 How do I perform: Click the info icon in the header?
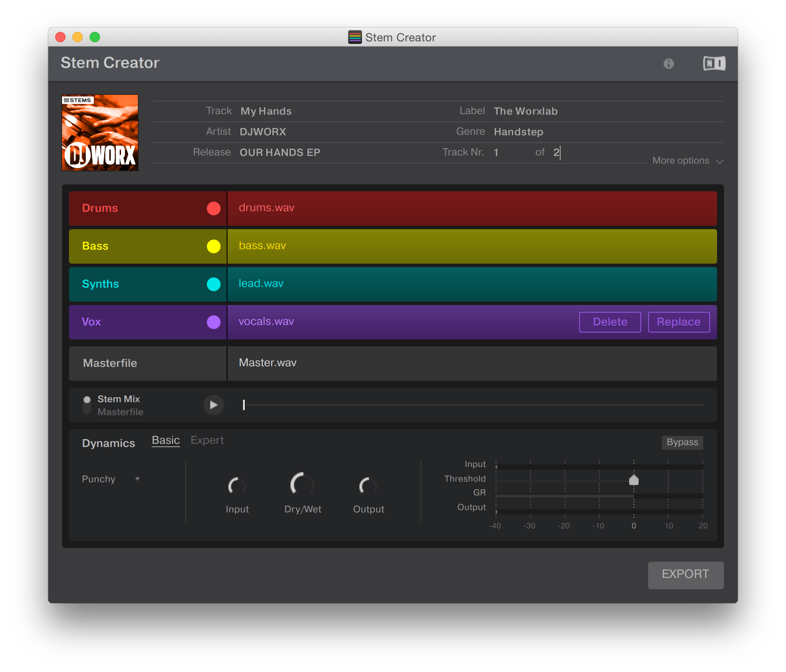pos(669,63)
